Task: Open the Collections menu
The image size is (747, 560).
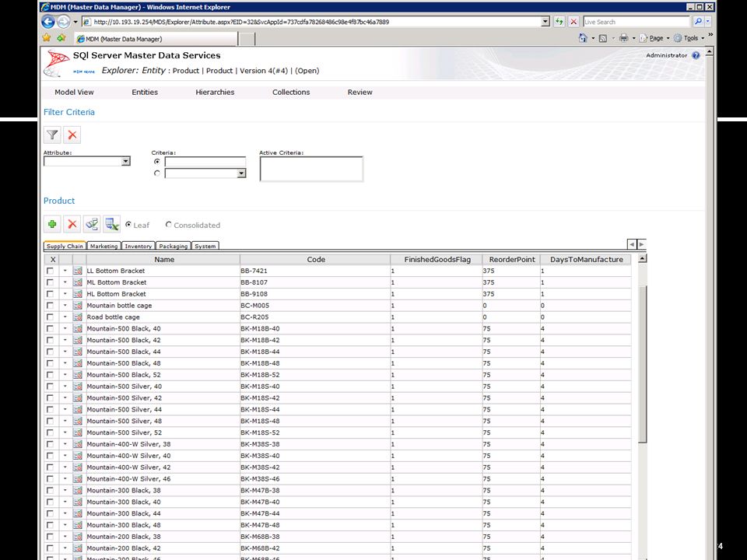Action: (291, 92)
